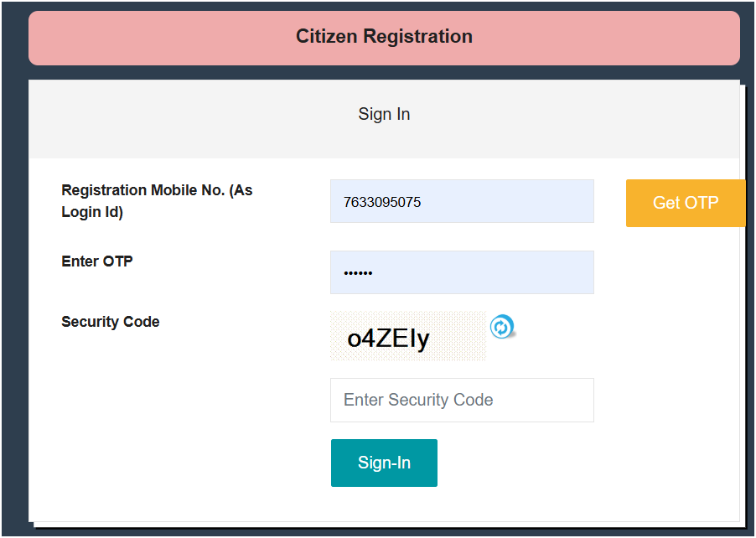Request a one-time password via orange button
Screen dimensions: 756x538
coord(685,203)
